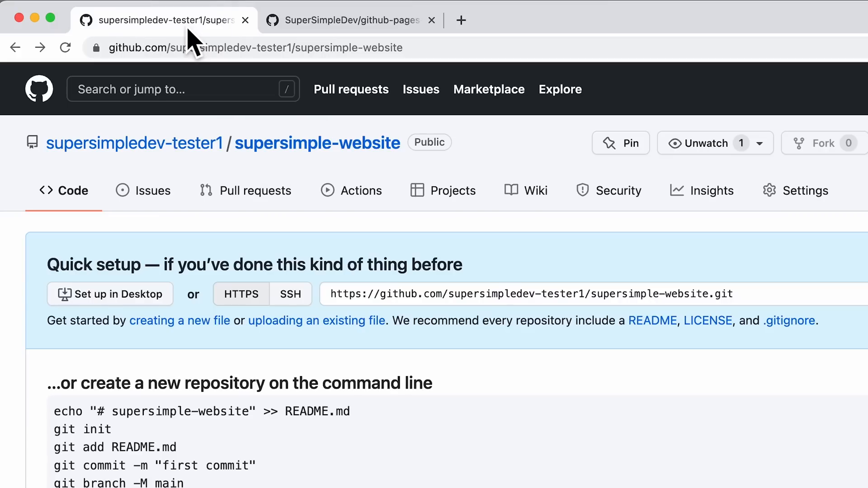The image size is (868, 488).
Task: Click the Actions play icon
Action: pos(328,190)
